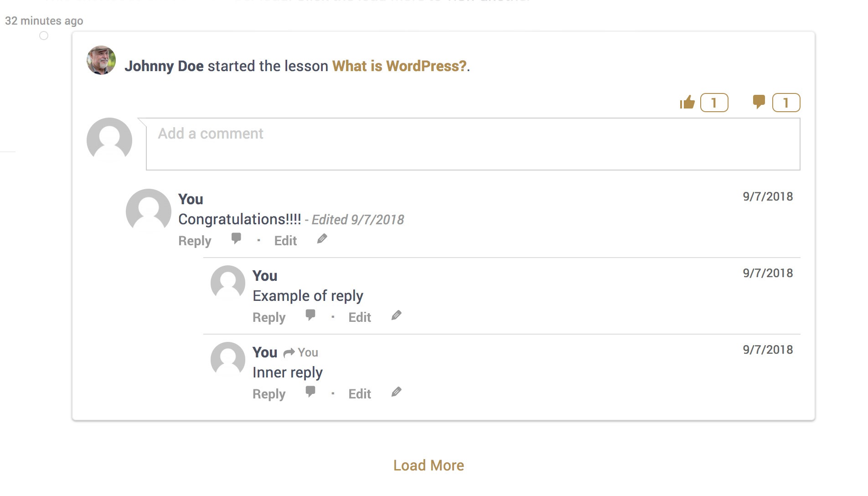The height and width of the screenshot is (496, 868).
Task: Click speech bubble icon under Inner reply
Action: [x=310, y=392]
